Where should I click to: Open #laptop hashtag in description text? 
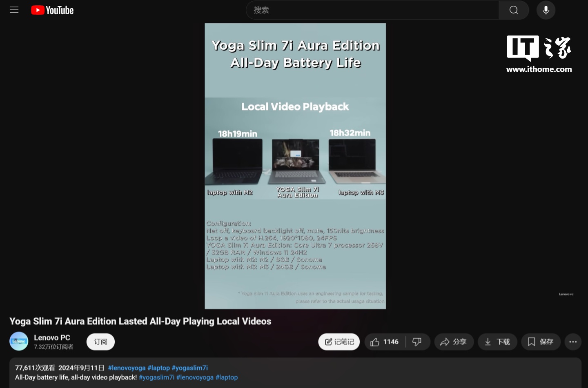point(227,377)
